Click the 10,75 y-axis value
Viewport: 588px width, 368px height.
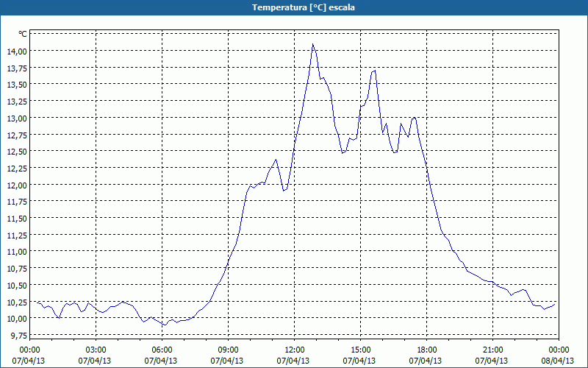17,269
